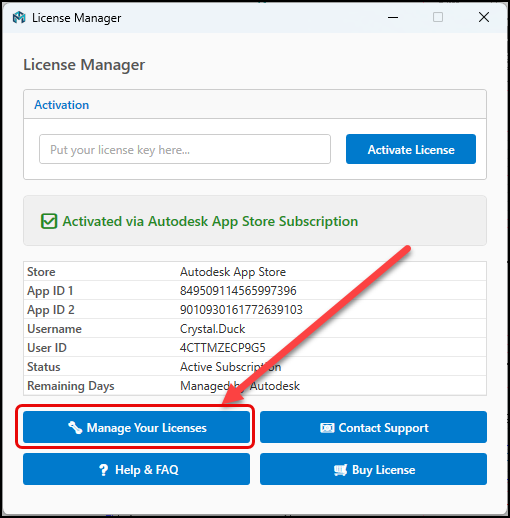This screenshot has height=518, width=510.
Task: Select App ID 1 value 8495091145655997396
Action: [x=238, y=291]
